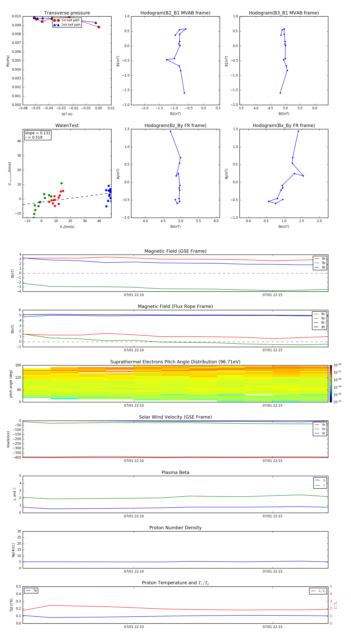351x644 pixels.
Task: Click the Hodogram(Bz_By FR frame) title
Action: (x=175, y=125)
